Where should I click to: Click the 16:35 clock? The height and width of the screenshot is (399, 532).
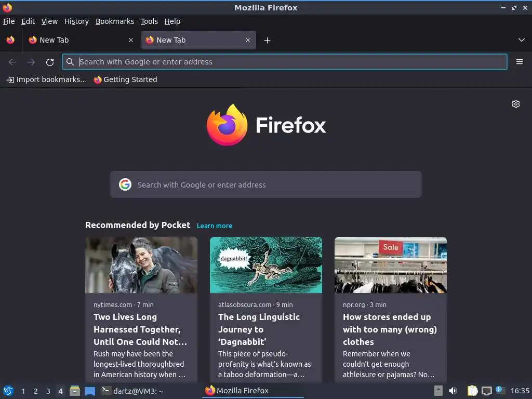[520, 391]
